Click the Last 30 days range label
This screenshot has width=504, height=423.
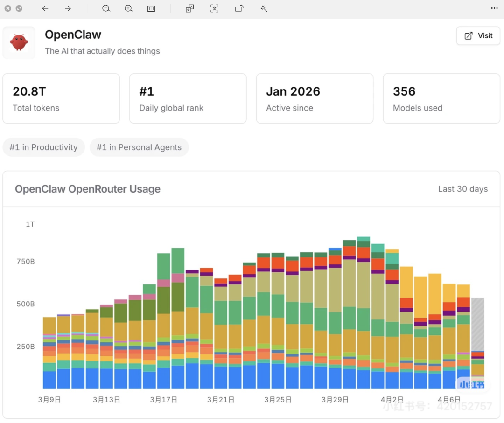462,189
